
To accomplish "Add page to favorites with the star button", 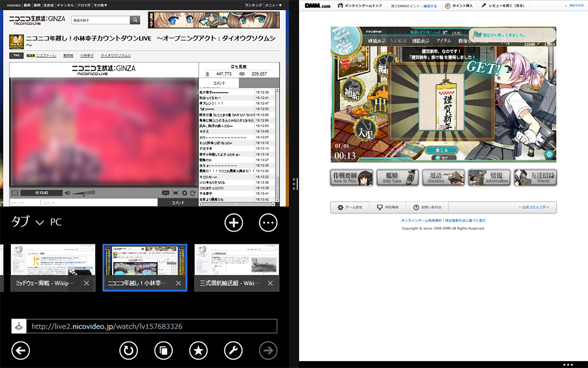I will (x=198, y=350).
